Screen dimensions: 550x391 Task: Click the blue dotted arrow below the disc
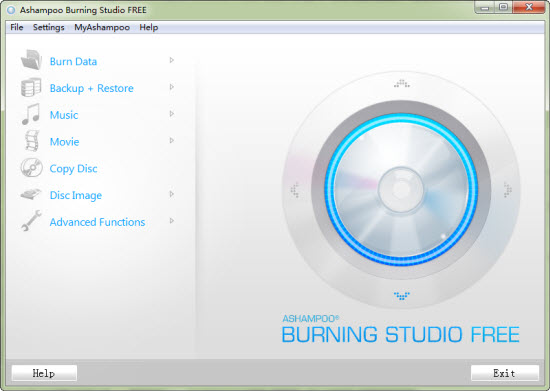pos(402,296)
